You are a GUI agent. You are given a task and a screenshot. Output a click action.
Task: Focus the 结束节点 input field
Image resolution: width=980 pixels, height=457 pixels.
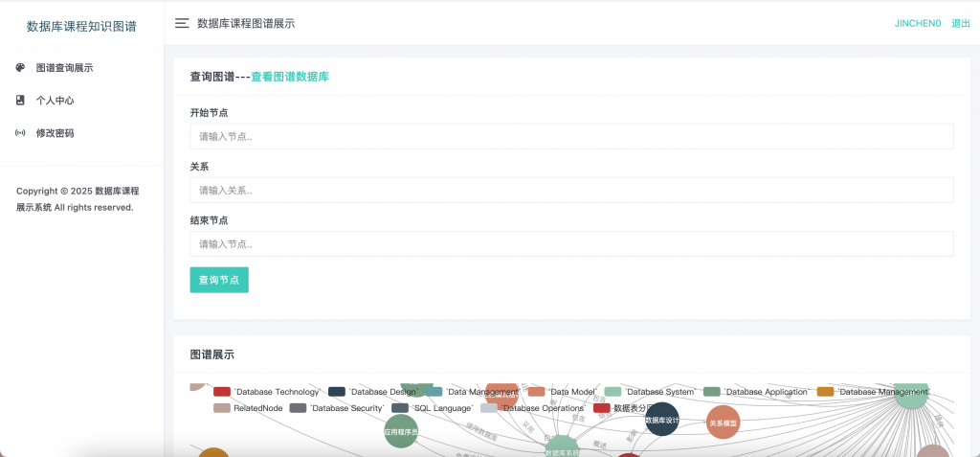[x=572, y=244]
